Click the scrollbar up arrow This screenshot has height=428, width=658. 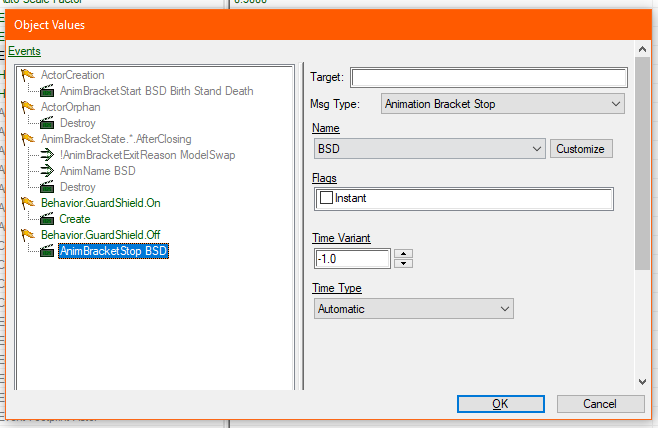[642, 49]
